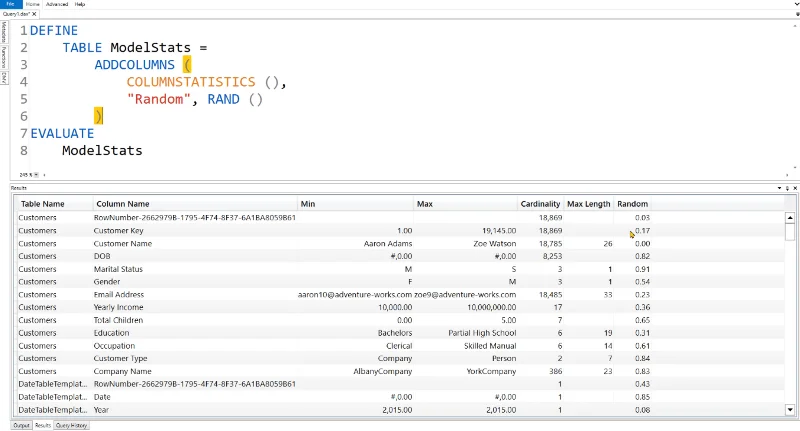Screen dimensions: 800x431
Task: Close the Query1.dax tab
Action: (x=34, y=14)
